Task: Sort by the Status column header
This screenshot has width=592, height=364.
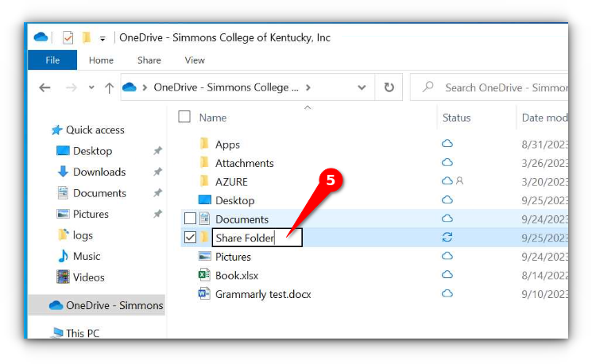Action: coord(456,118)
